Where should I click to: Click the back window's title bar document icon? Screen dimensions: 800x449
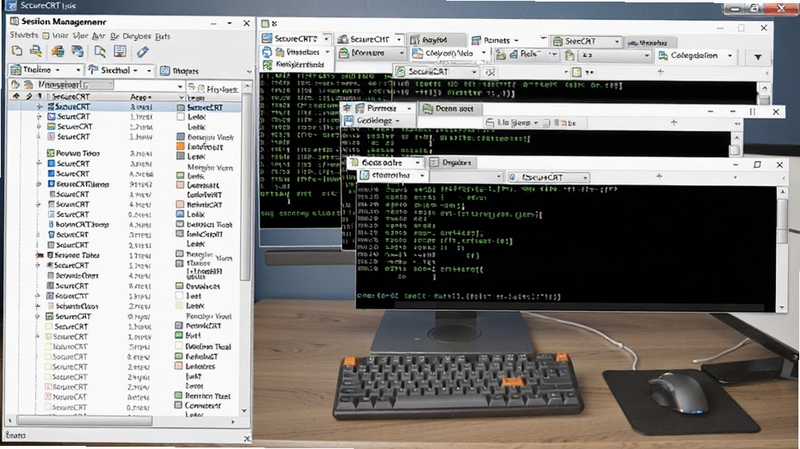pos(265,23)
